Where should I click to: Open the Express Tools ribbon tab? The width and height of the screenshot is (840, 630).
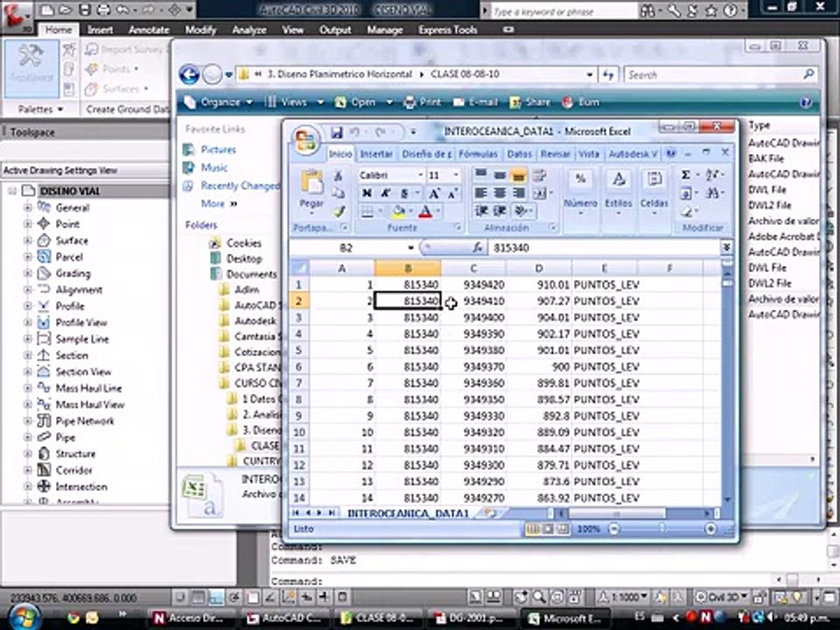click(448, 30)
